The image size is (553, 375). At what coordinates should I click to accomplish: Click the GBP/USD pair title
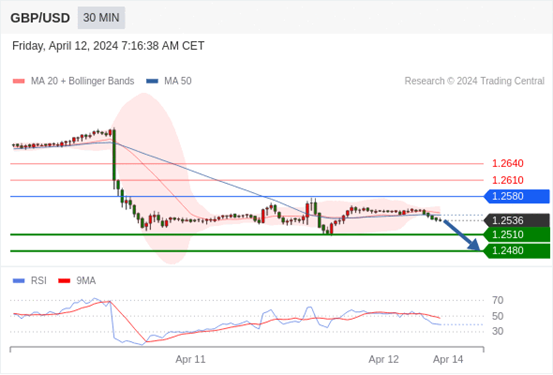tap(40, 18)
